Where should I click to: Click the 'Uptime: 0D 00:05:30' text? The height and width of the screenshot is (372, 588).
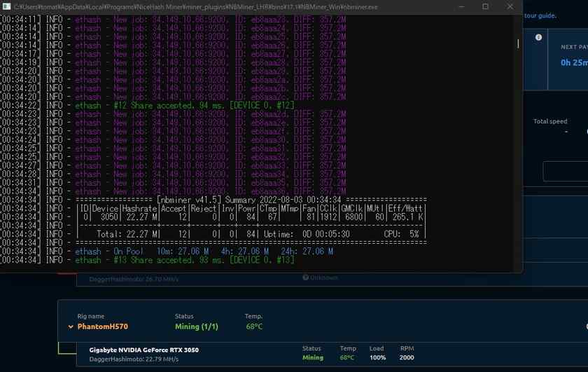click(x=307, y=234)
